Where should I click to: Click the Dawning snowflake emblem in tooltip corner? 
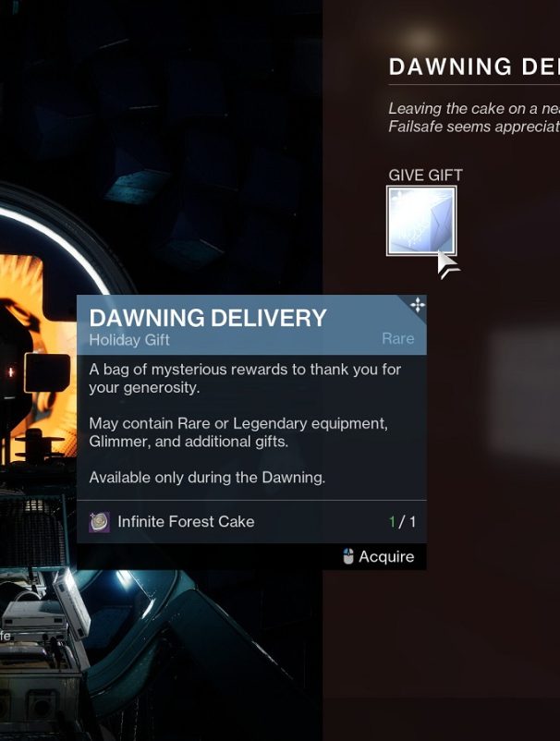click(418, 305)
